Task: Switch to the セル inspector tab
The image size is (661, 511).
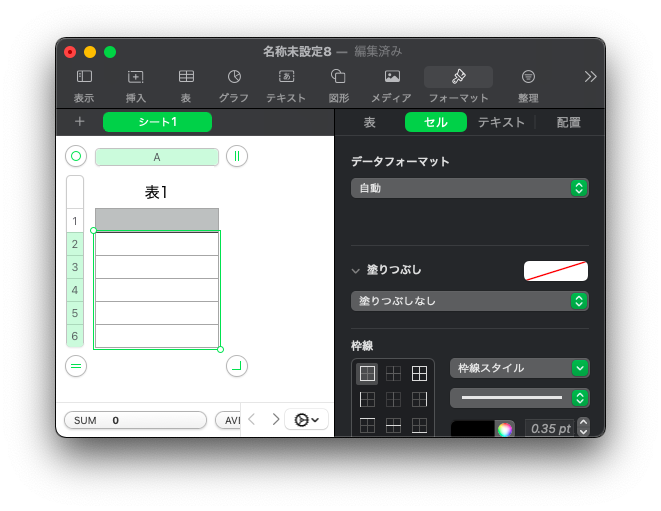Action: point(435,122)
